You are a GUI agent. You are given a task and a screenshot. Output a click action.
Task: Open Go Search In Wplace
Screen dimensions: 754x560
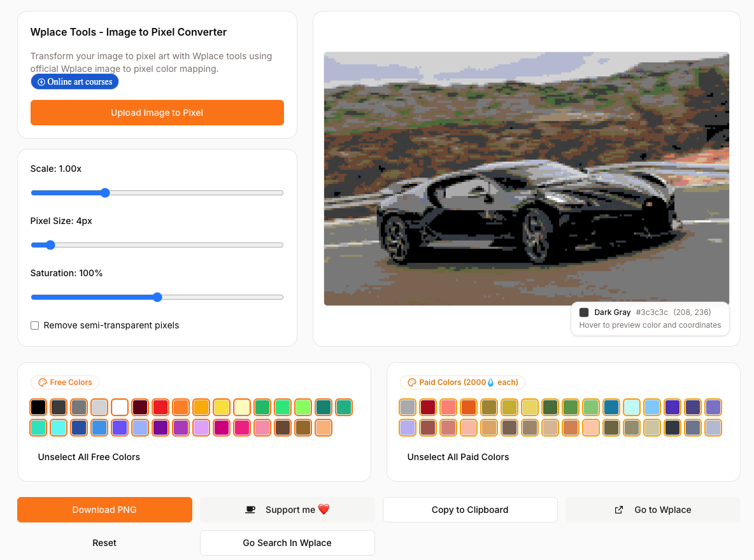287,542
